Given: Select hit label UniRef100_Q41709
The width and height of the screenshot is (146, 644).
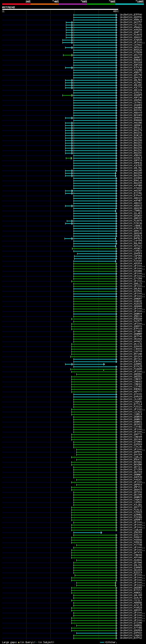Looking at the screenshot, I should tap(131, 55).
